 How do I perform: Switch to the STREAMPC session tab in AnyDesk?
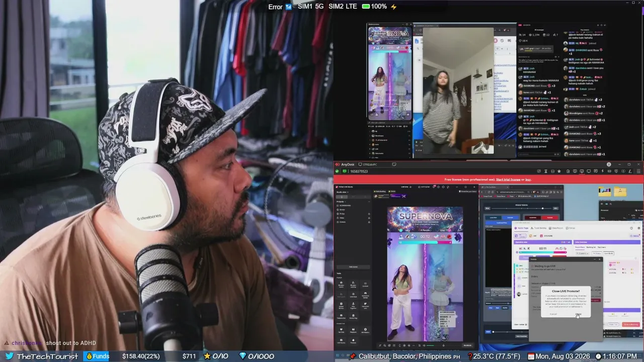tap(367, 164)
